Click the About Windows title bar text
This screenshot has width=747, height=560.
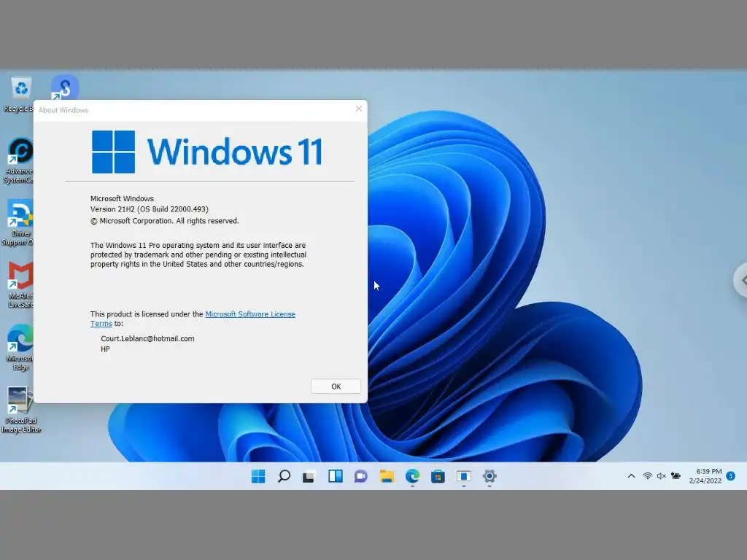[x=63, y=110]
